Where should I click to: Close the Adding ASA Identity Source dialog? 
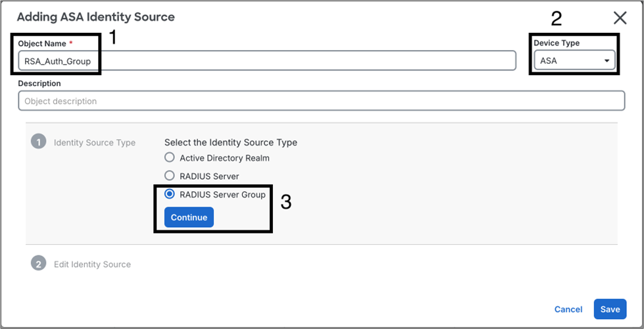[x=620, y=18]
